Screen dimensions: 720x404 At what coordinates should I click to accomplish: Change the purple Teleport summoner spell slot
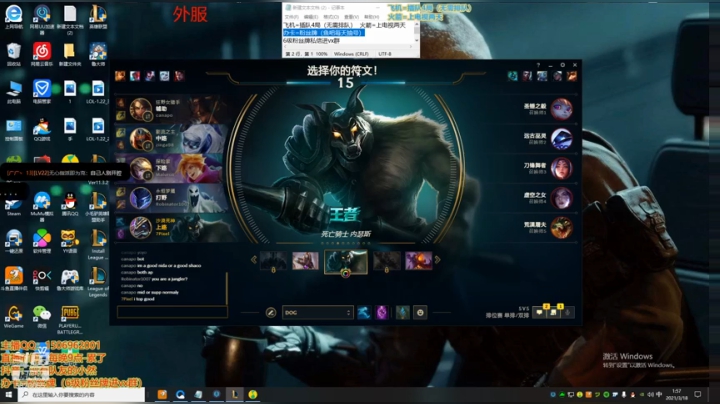(x=382, y=313)
